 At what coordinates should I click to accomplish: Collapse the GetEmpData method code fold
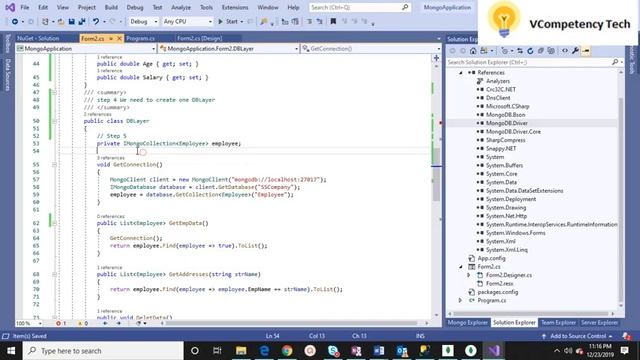coord(54,223)
